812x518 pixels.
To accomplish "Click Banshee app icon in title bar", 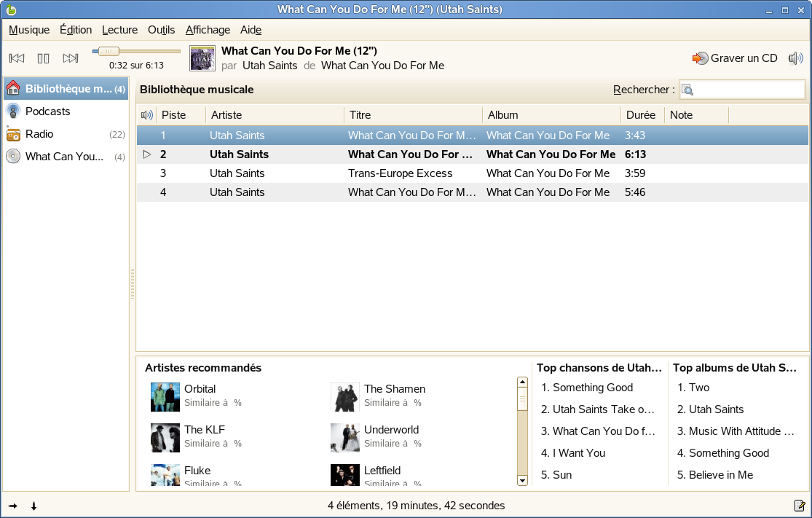I will [11, 9].
